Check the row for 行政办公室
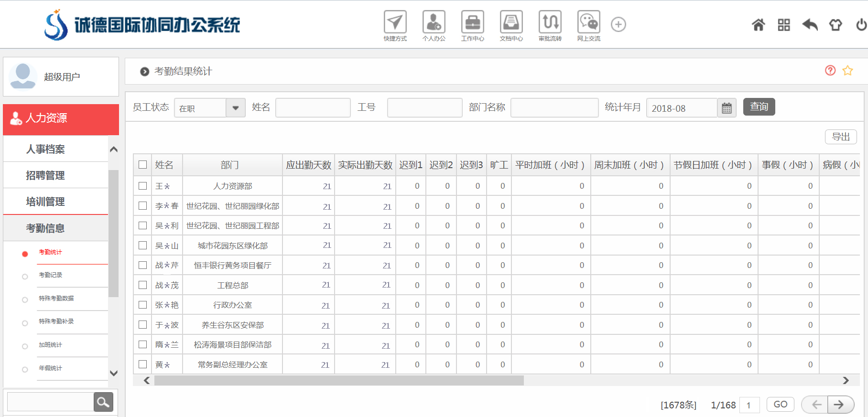Screen dimensions: 868x417 click(x=142, y=305)
